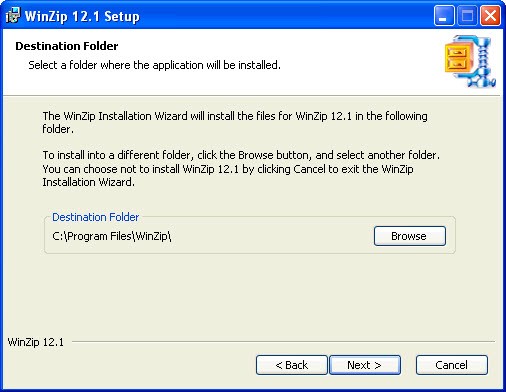Viewport: 506px width, 392px height.
Task: Click the bold 'Destination Folder' heading
Action: click(x=67, y=46)
